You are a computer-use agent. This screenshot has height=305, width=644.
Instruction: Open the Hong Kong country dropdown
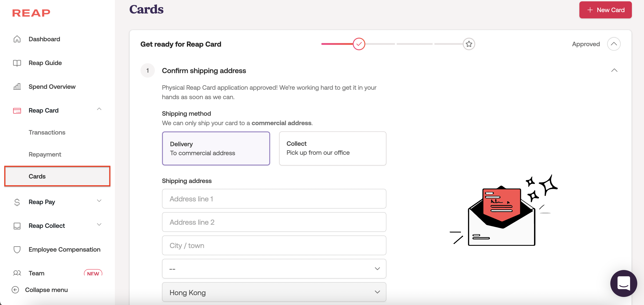point(274,292)
